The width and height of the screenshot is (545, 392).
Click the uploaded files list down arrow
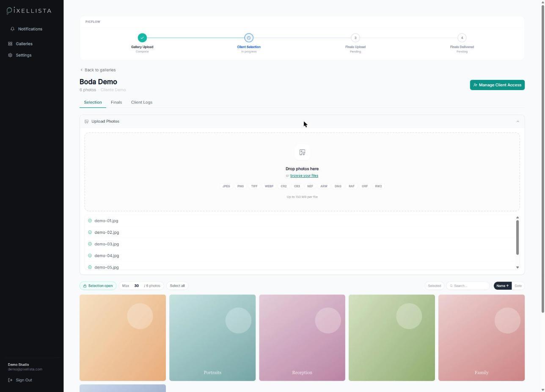click(517, 267)
